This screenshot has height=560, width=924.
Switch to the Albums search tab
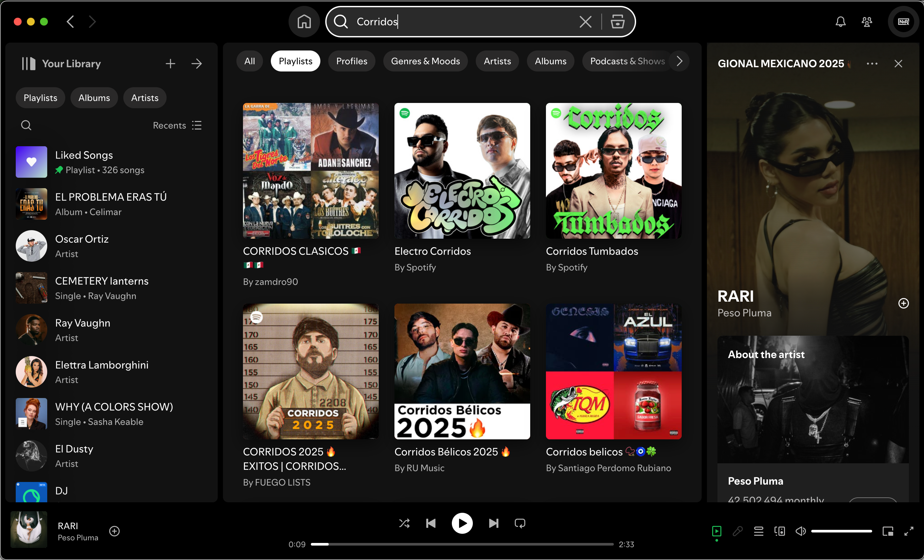click(551, 61)
